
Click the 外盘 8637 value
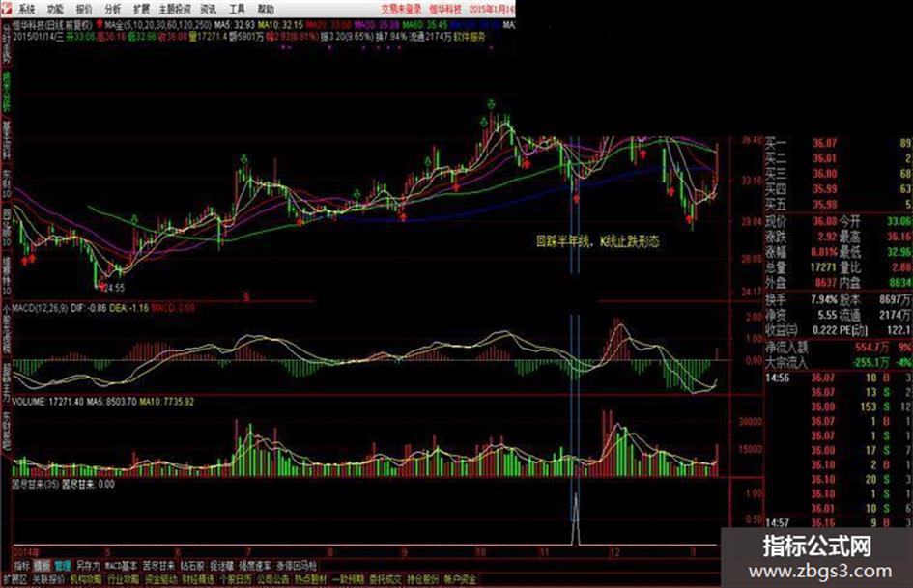click(826, 282)
